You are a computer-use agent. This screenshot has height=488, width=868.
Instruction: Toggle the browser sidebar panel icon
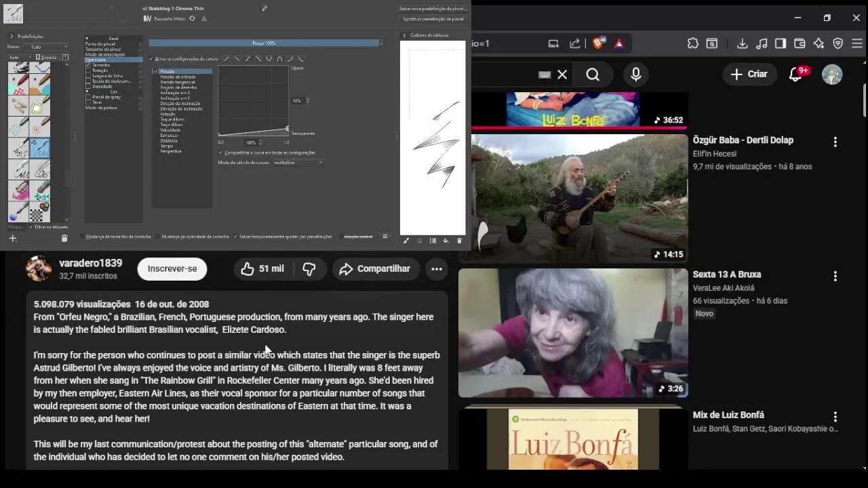781,43
